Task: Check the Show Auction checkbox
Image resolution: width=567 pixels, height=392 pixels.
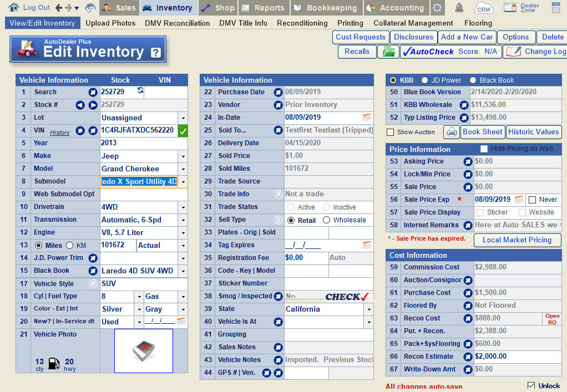Action: [x=390, y=132]
